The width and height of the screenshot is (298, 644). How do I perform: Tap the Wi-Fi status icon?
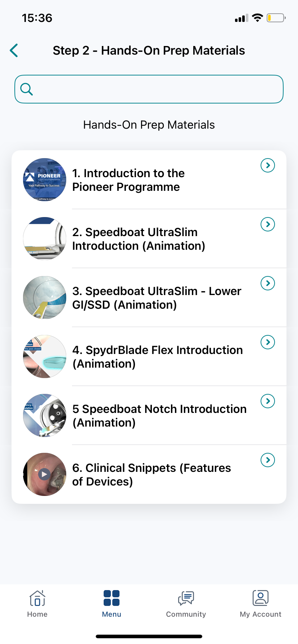[257, 18]
